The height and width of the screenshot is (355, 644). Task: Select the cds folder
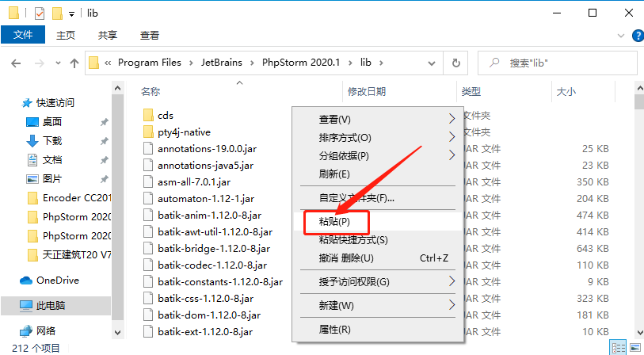(x=166, y=116)
